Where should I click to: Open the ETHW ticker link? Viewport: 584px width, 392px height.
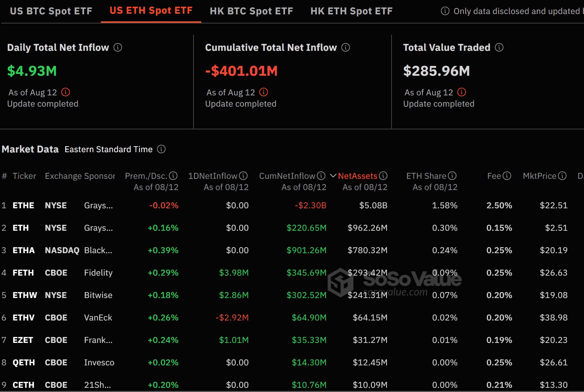click(25, 295)
